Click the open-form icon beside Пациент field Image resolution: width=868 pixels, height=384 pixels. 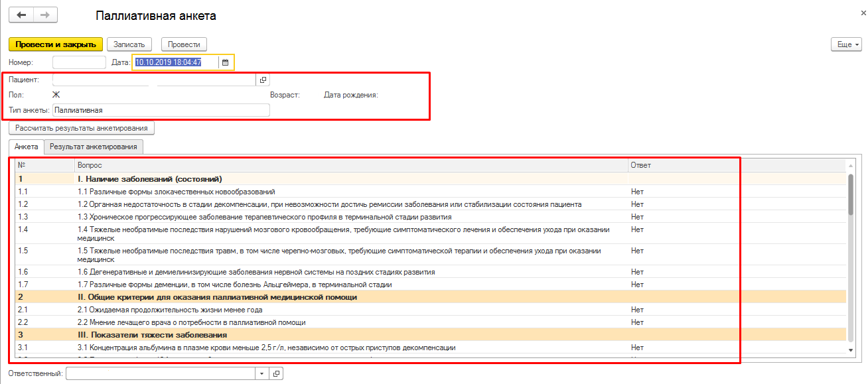(x=263, y=80)
